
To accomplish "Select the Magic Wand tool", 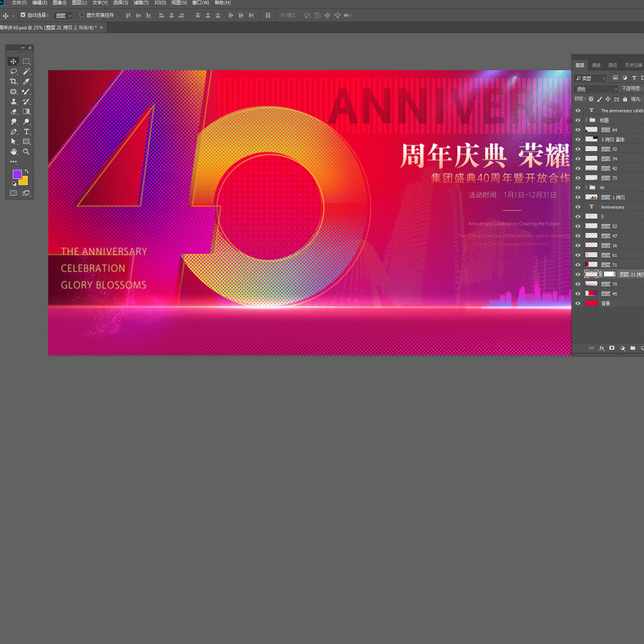I will (26, 72).
